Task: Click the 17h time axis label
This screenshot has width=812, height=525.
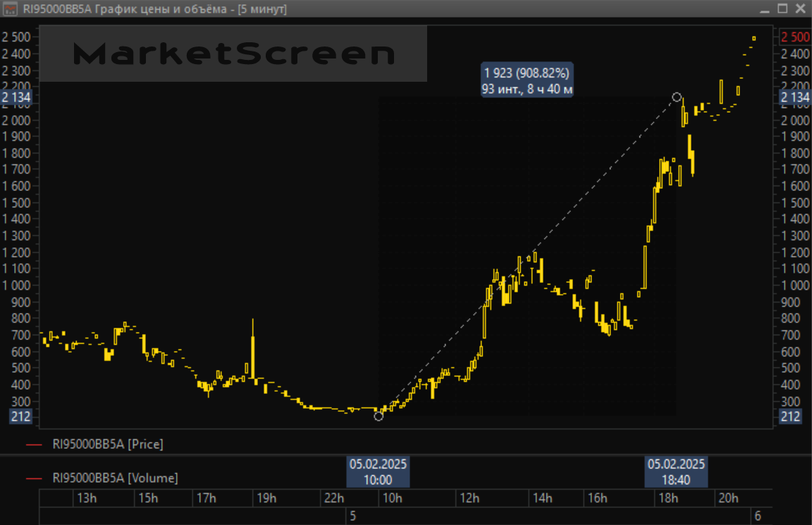Action: [x=206, y=498]
